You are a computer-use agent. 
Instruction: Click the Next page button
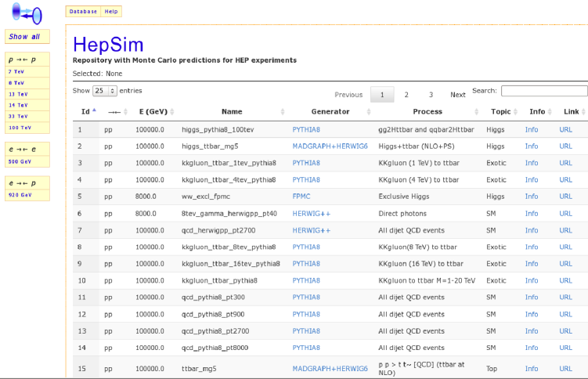click(x=457, y=95)
